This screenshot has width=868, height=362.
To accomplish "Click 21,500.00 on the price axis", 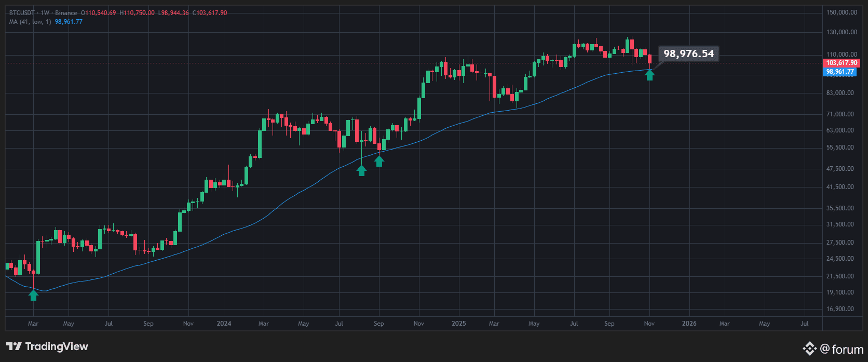I will click(x=840, y=276).
